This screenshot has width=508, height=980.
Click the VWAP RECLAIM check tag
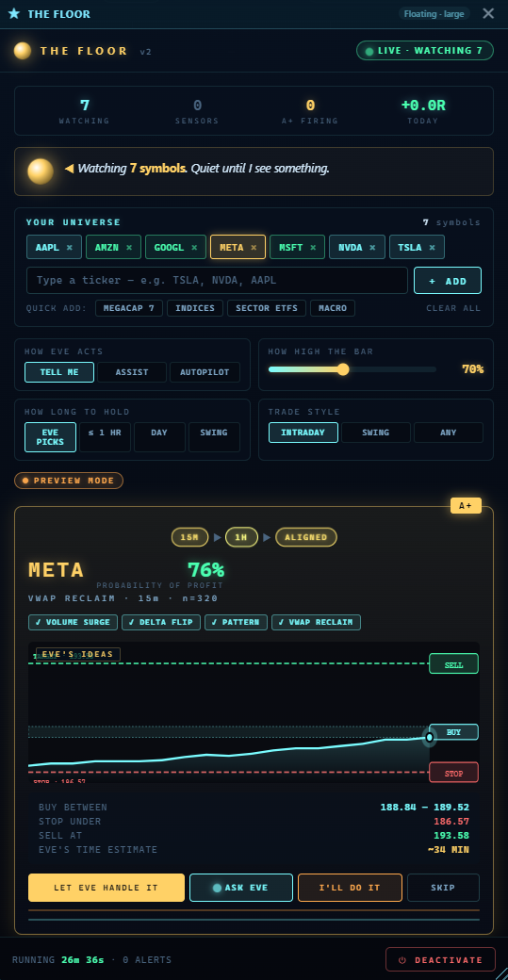[x=316, y=622]
